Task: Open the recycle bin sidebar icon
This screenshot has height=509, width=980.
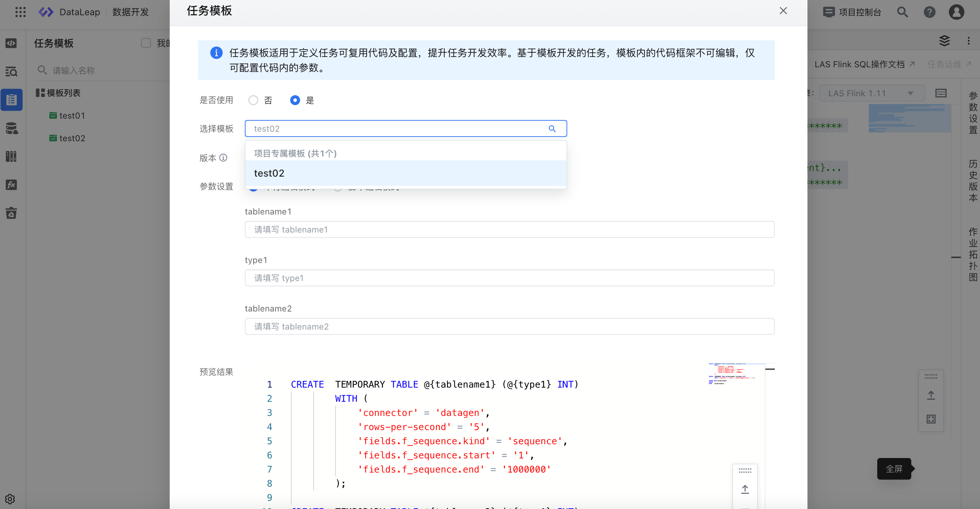Action: (11, 213)
